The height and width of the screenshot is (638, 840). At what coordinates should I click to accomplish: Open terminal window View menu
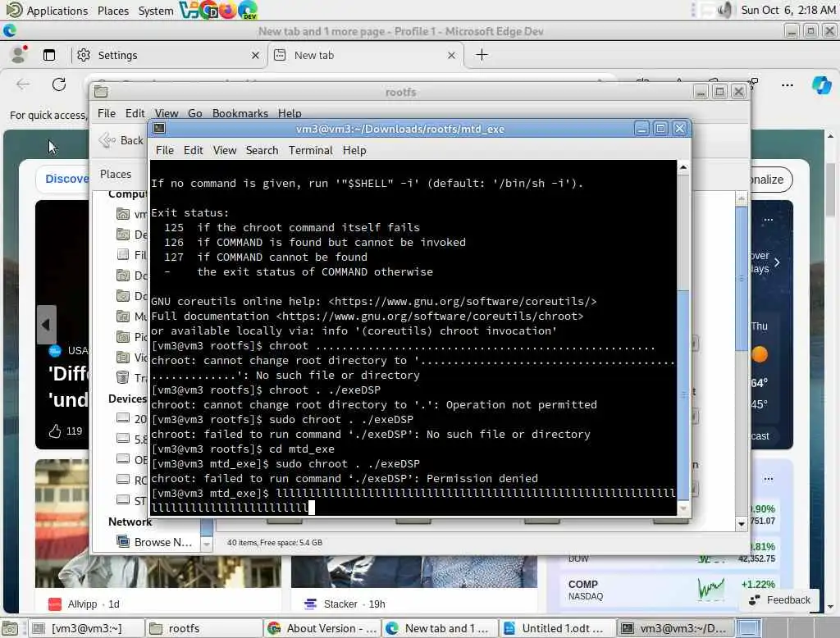pyautogui.click(x=225, y=151)
